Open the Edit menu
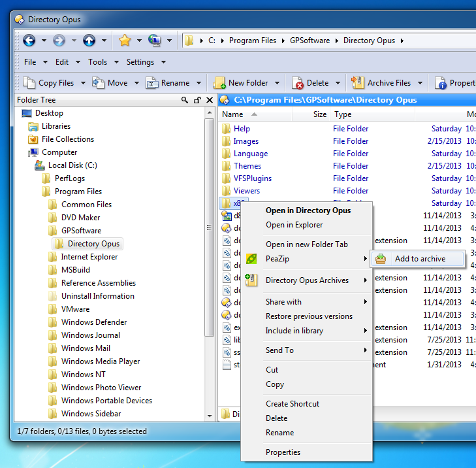The height and width of the screenshot is (468, 476). point(62,62)
